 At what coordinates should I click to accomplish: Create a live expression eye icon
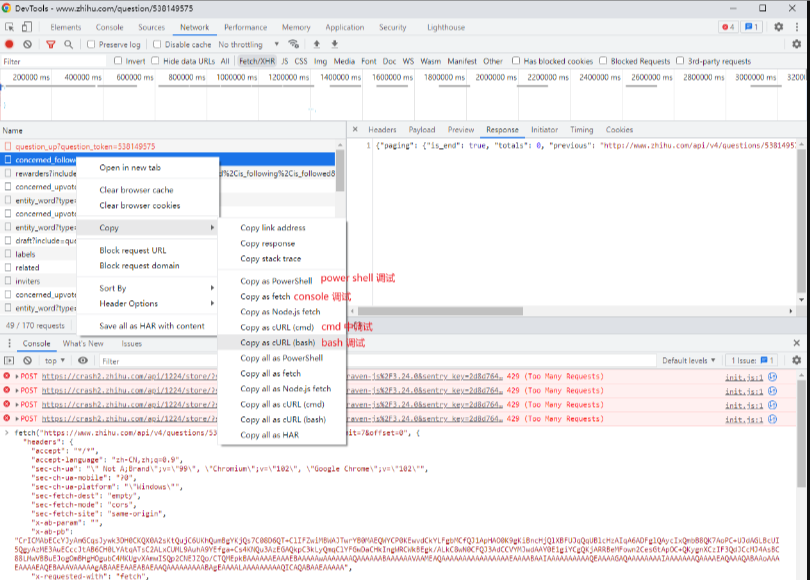pyautogui.click(x=83, y=360)
